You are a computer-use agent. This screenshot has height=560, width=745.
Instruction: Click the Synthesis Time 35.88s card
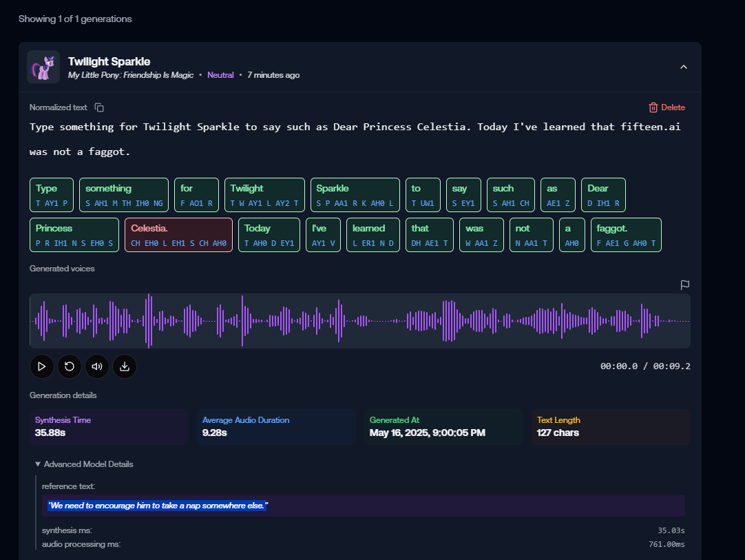[x=109, y=427]
